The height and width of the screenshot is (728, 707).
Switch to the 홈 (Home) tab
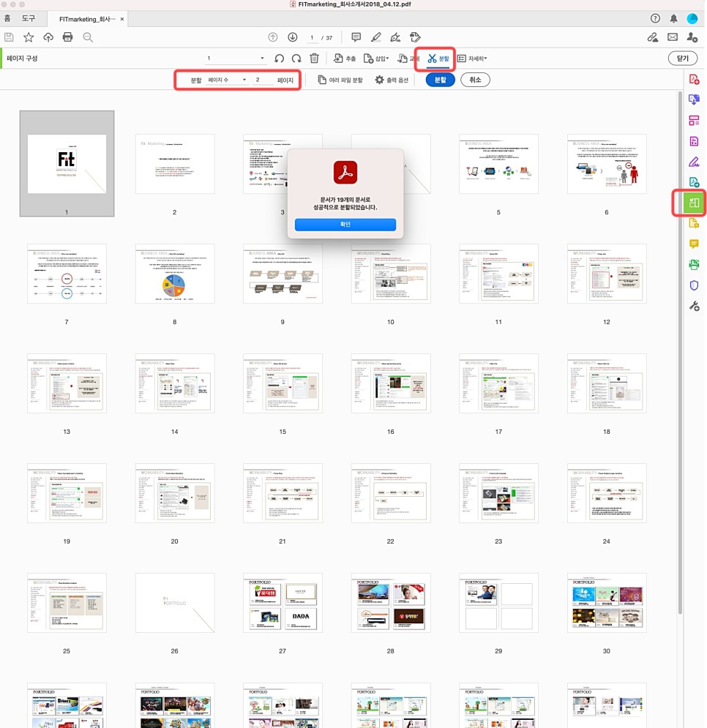tap(7, 18)
